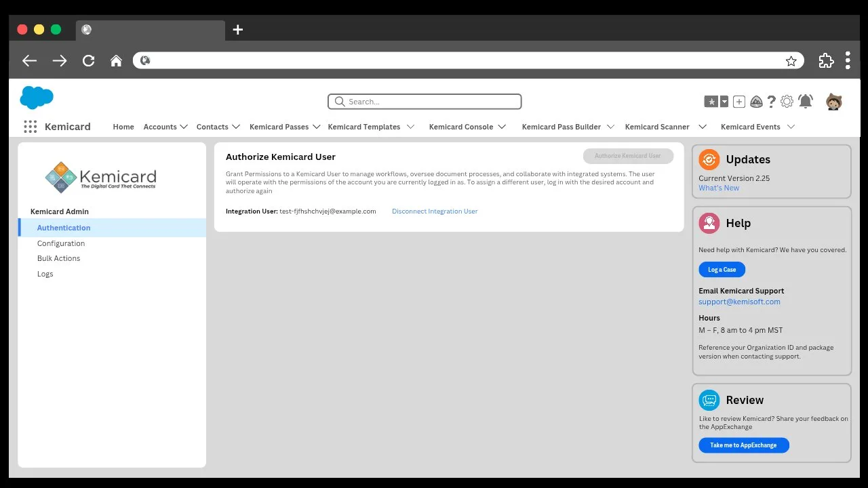
Task: Open the App Launcher dots grid
Action: 30,127
